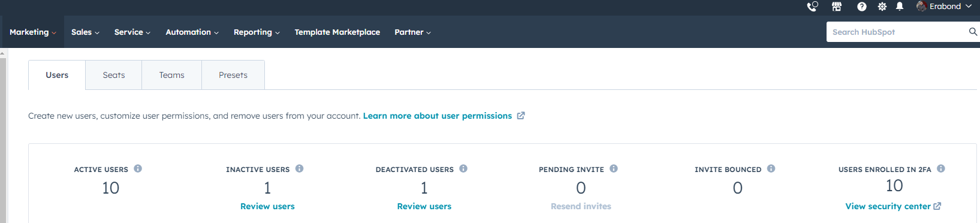This screenshot has height=223, width=980.
Task: Show info tooltip for Invite Bounced
Action: pos(771,168)
